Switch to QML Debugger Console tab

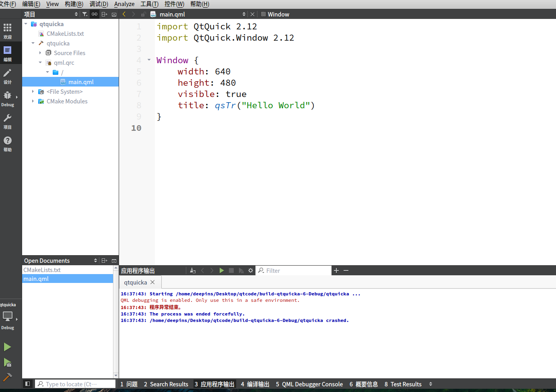pos(309,384)
